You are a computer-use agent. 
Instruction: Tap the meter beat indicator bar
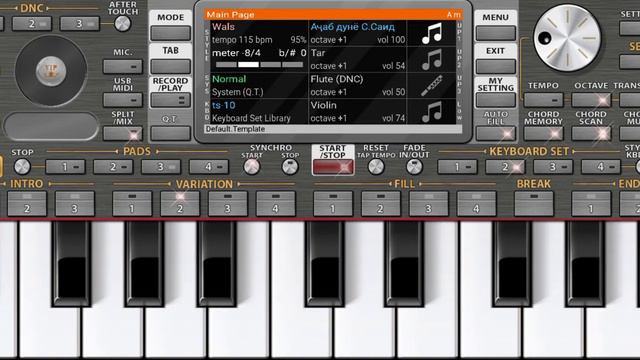259,64
